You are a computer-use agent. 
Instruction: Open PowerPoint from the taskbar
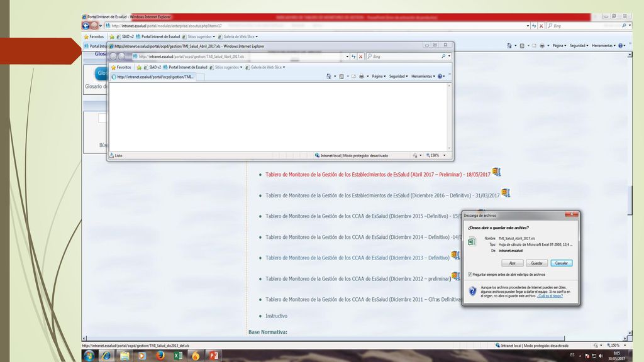pyautogui.click(x=214, y=356)
